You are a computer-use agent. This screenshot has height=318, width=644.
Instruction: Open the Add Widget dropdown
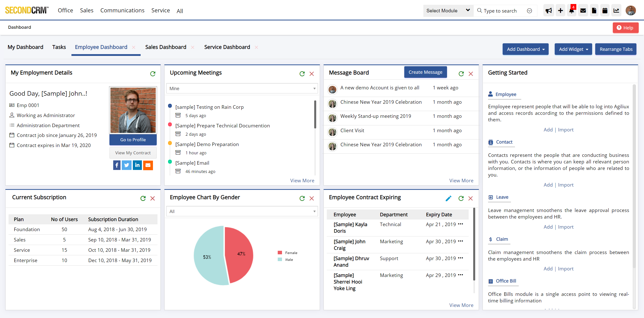coord(573,49)
